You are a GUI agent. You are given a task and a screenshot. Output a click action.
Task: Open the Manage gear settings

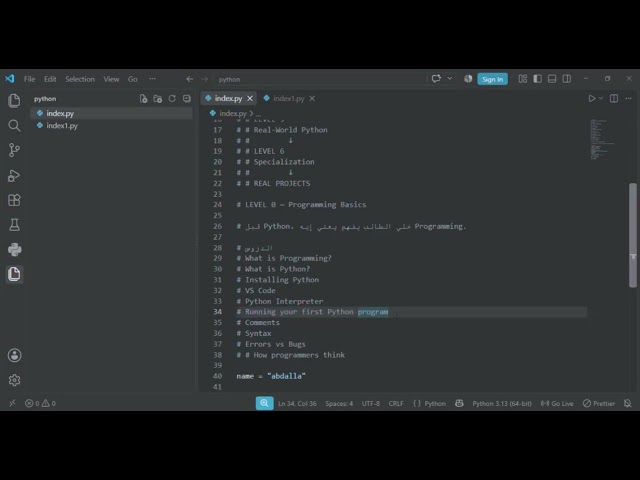pos(14,380)
